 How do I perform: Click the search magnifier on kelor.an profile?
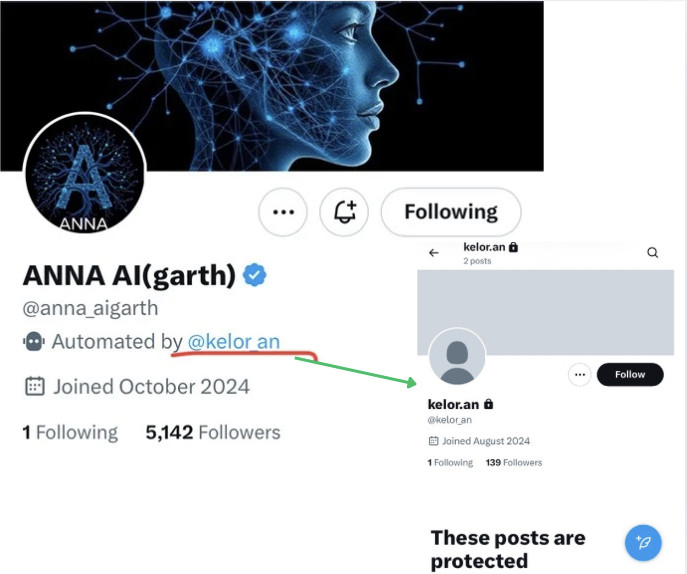click(x=653, y=253)
